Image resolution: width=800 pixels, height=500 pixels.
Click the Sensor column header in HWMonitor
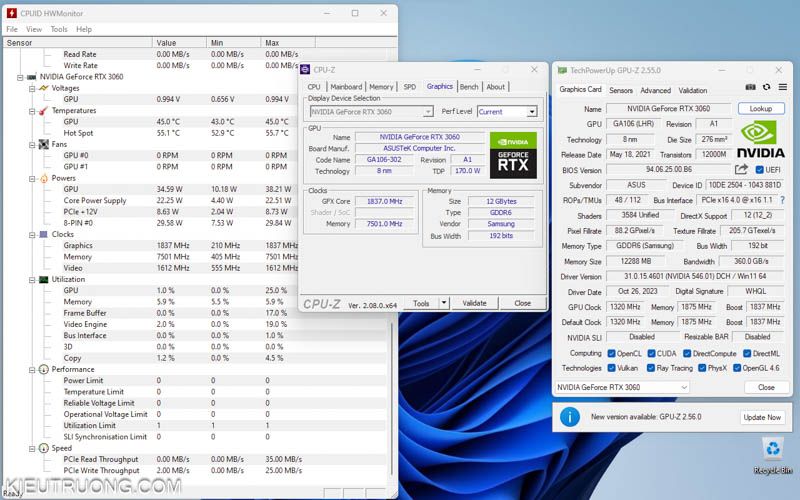(78, 43)
